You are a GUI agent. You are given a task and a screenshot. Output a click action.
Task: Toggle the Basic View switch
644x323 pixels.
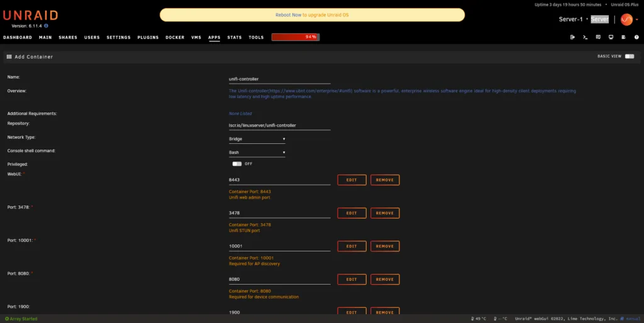(x=629, y=56)
